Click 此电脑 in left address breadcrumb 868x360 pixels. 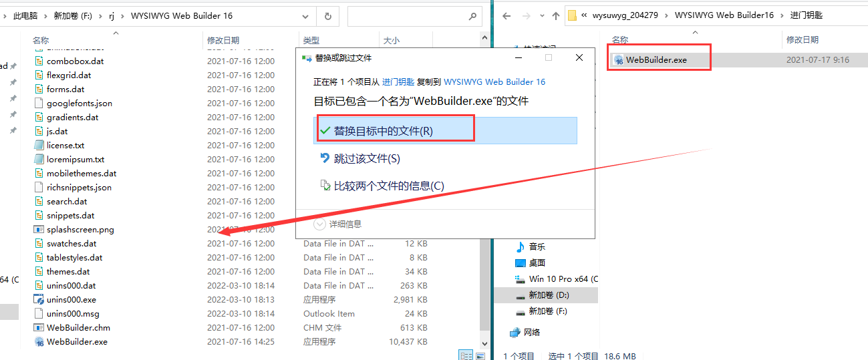pos(26,16)
